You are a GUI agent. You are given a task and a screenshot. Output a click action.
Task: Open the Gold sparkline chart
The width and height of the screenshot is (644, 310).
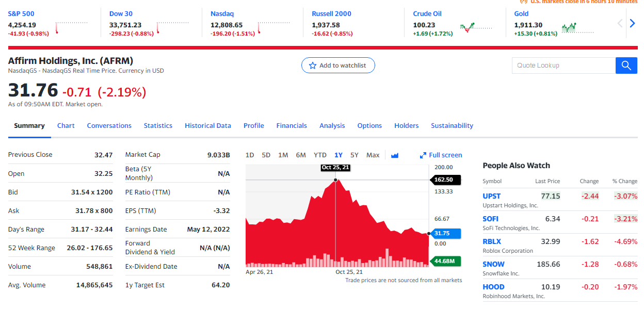[x=577, y=27]
